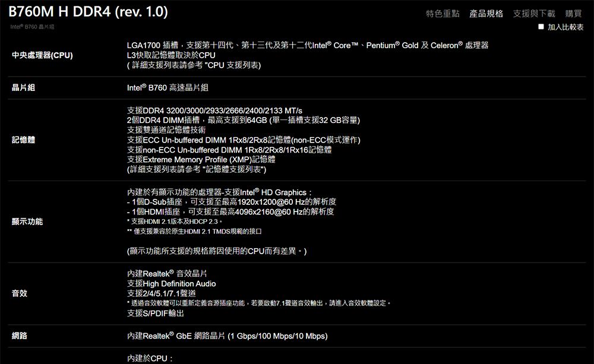Click the 內建Realtek 音效晶片 line
The height and width of the screenshot is (364, 594).
(x=167, y=274)
